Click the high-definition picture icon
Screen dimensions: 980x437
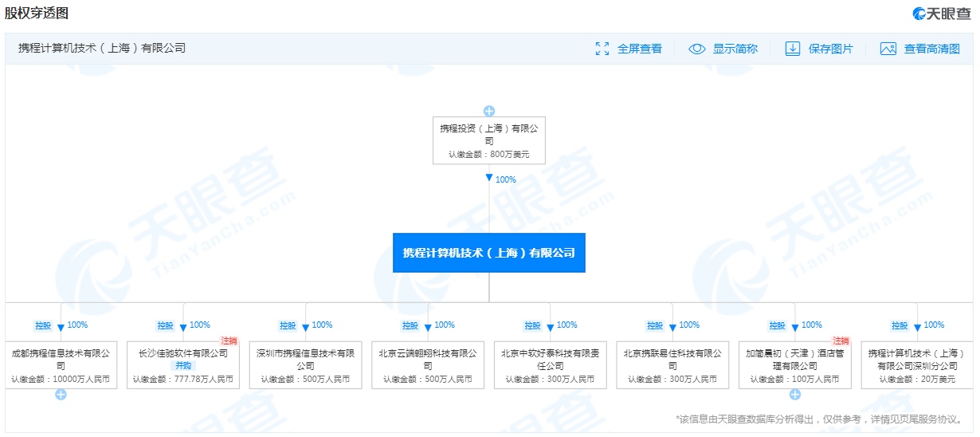click(888, 49)
